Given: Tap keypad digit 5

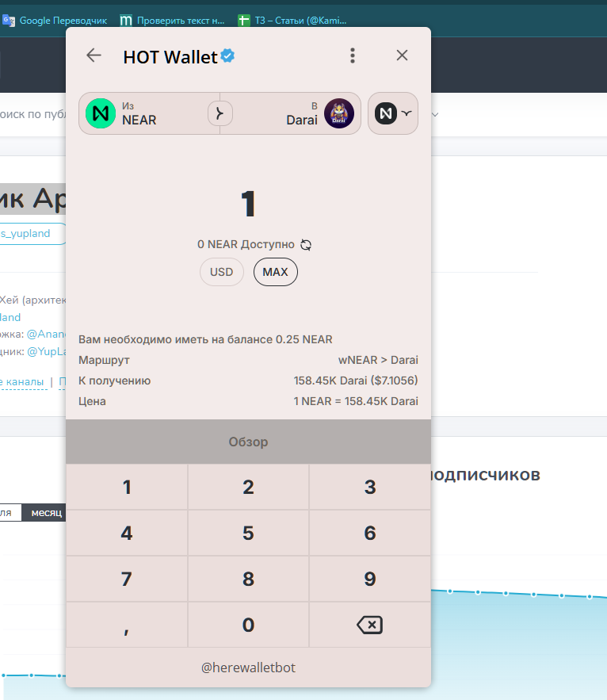Looking at the screenshot, I should coord(248,533).
